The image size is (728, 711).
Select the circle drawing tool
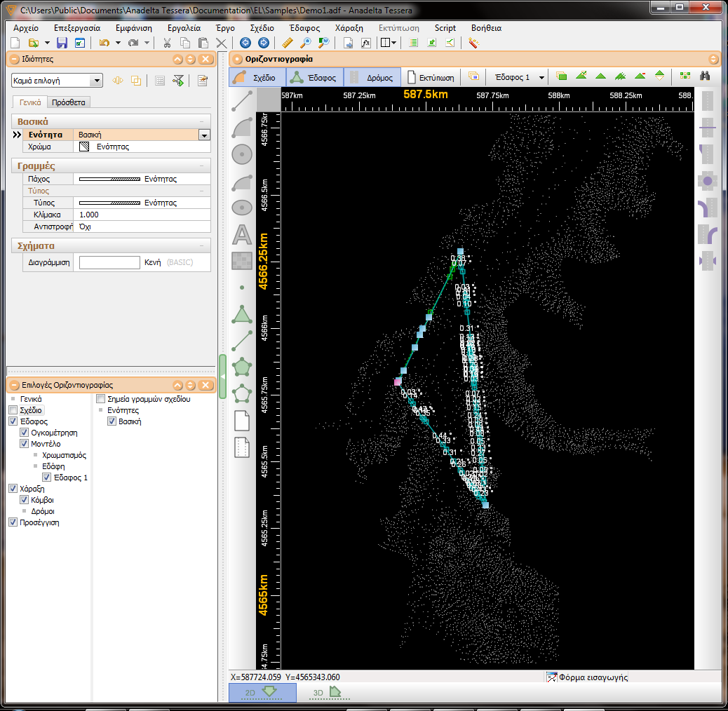(x=242, y=154)
